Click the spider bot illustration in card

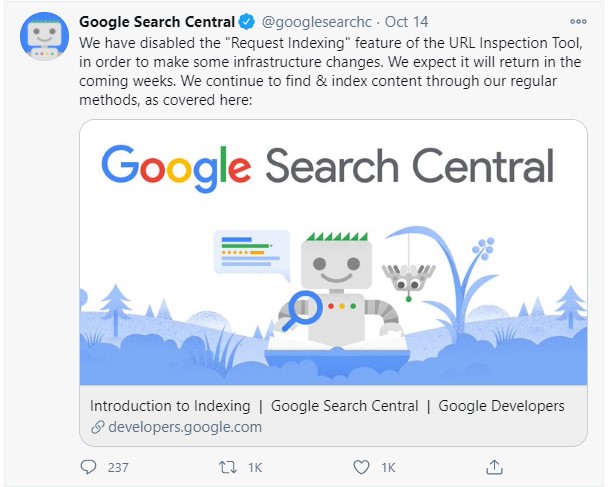408,278
